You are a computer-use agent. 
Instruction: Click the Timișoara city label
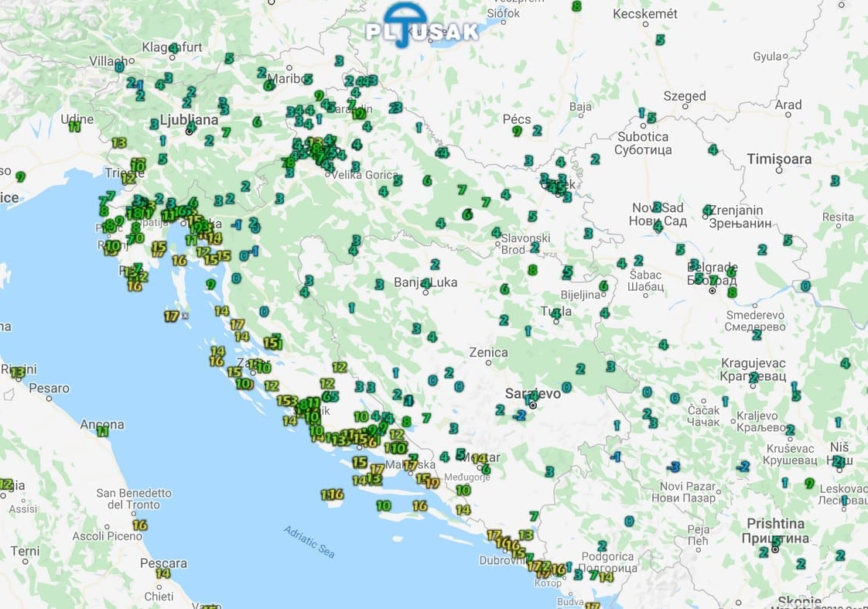click(779, 159)
